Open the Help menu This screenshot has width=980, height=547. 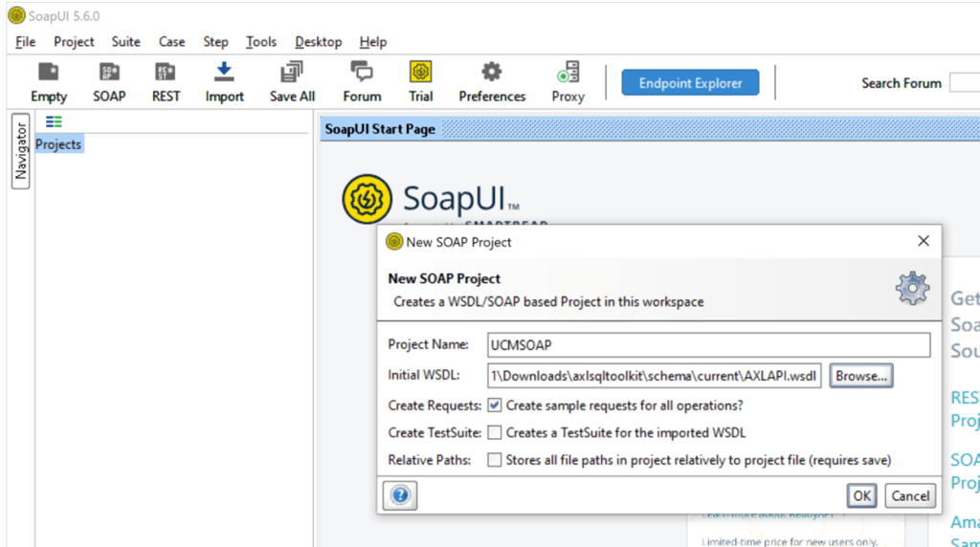373,42
